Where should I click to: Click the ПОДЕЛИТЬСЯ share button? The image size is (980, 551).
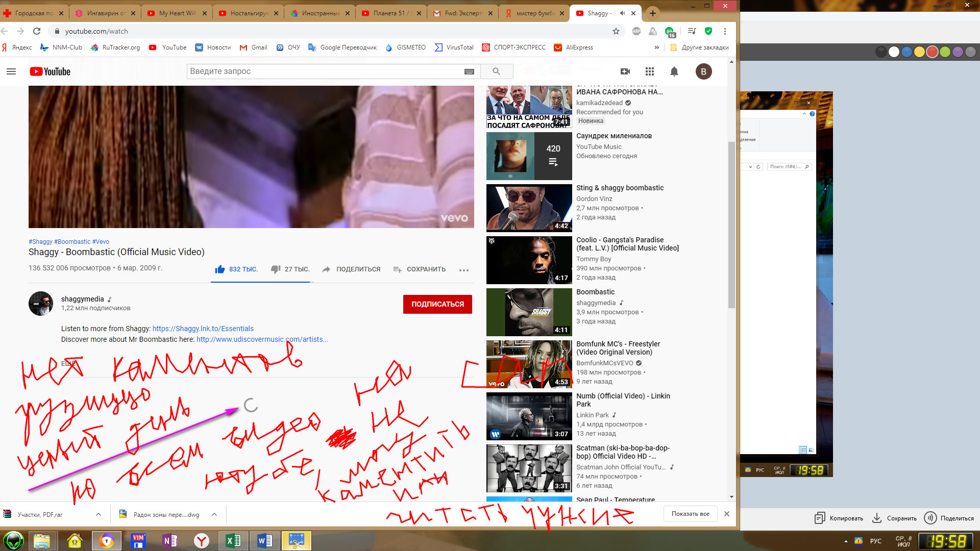(351, 269)
